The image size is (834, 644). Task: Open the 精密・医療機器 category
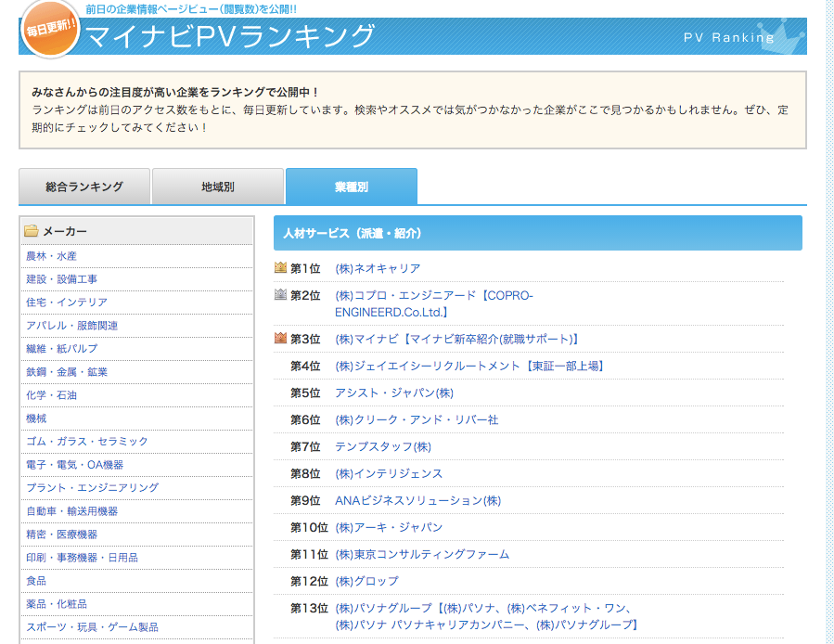(62, 535)
